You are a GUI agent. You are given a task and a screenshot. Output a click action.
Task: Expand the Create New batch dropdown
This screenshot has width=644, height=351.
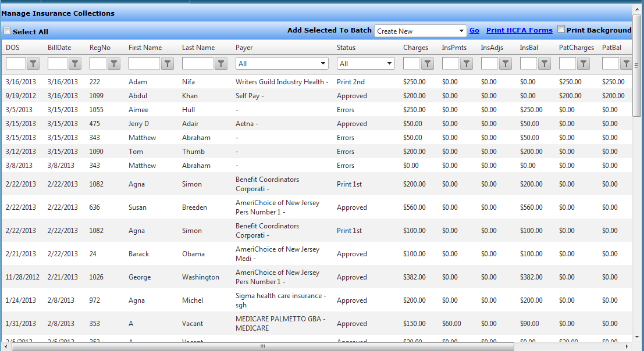(x=420, y=31)
